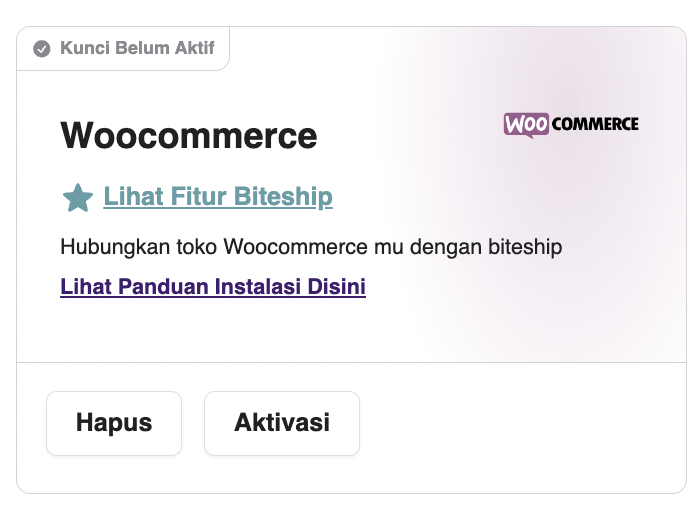Screen dimensions: 694x508
Task: Click the gray checkmark status icon
Action: pyautogui.click(x=42, y=49)
